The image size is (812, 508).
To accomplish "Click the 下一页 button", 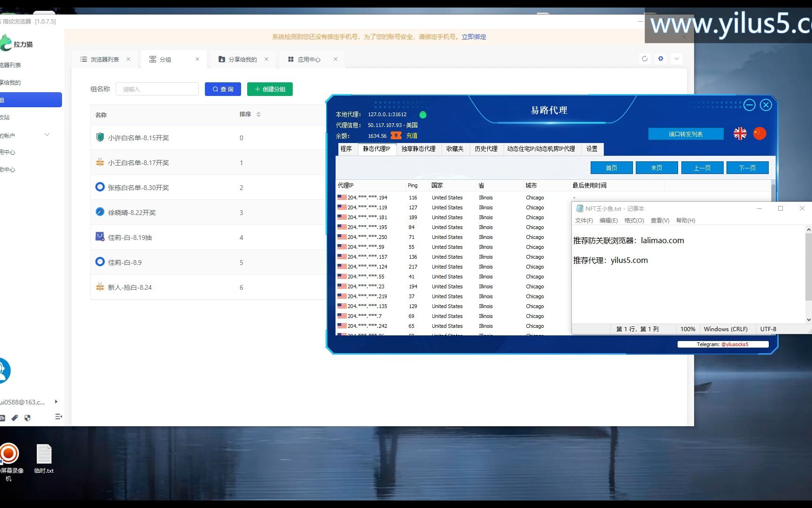I will 747,168.
